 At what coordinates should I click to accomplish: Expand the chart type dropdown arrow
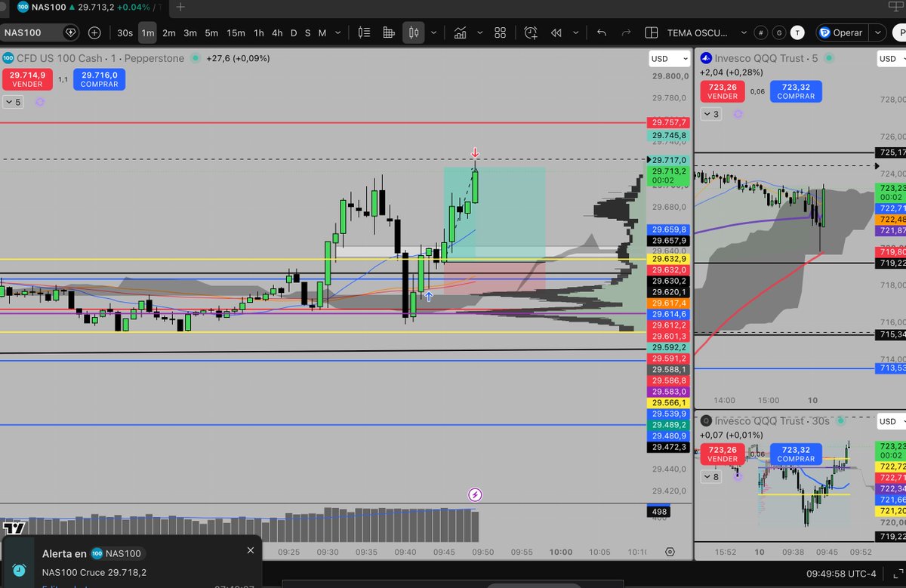[434, 32]
